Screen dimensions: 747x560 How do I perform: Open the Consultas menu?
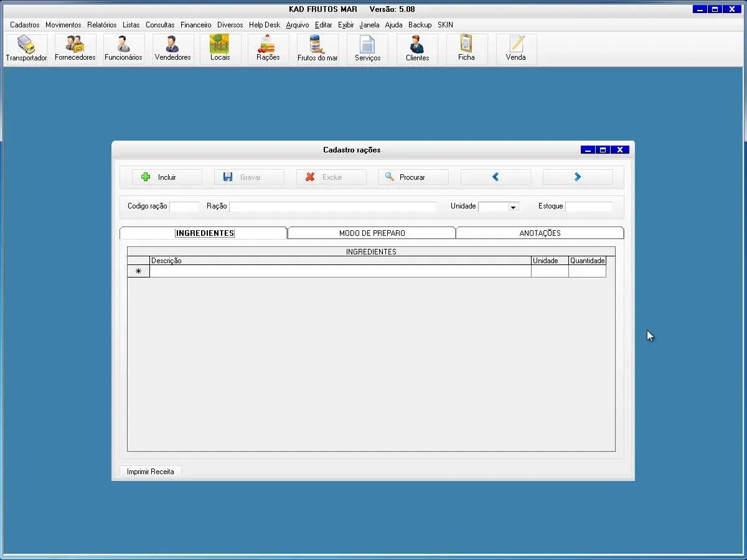pos(160,25)
